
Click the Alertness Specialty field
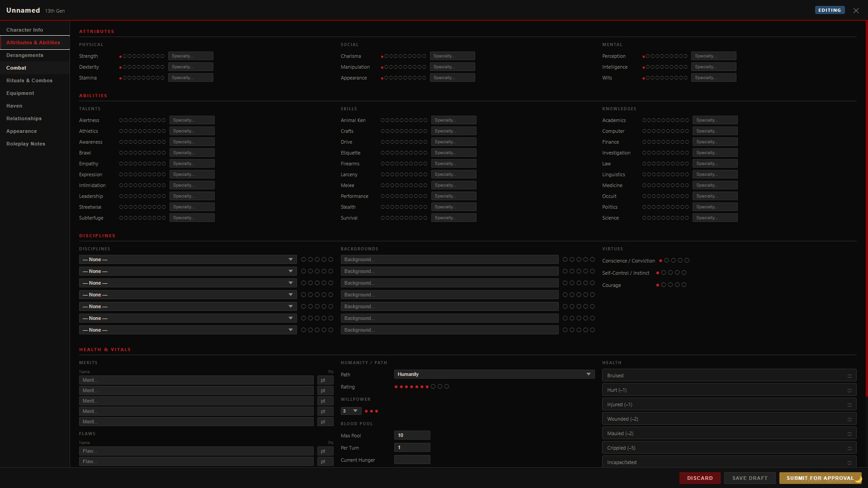click(192, 120)
